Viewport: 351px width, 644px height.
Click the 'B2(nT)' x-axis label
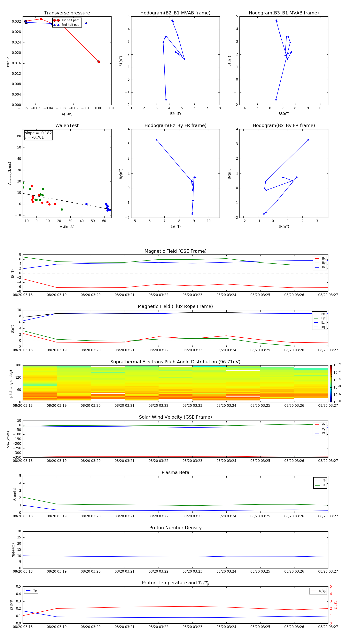point(175,114)
